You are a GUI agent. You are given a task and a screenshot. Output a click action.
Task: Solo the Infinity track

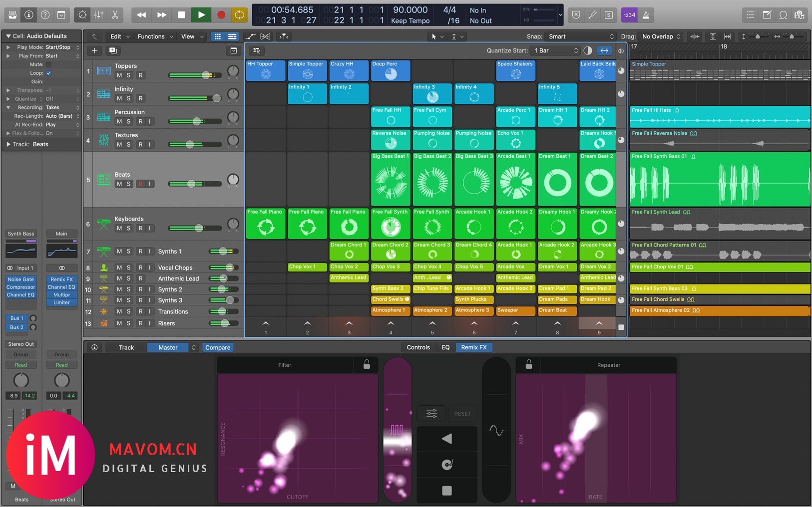[129, 98]
